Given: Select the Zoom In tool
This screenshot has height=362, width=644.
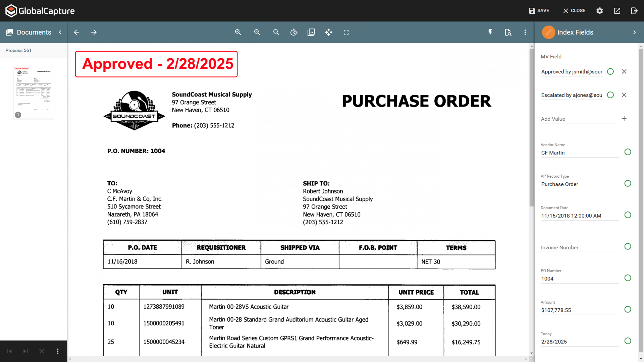Looking at the screenshot, I should coord(238,32).
